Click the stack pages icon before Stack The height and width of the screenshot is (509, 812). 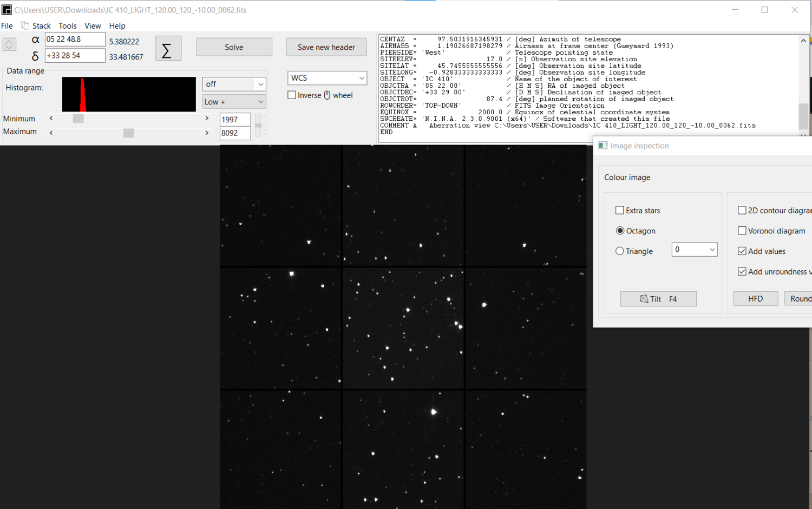pyautogui.click(x=25, y=25)
